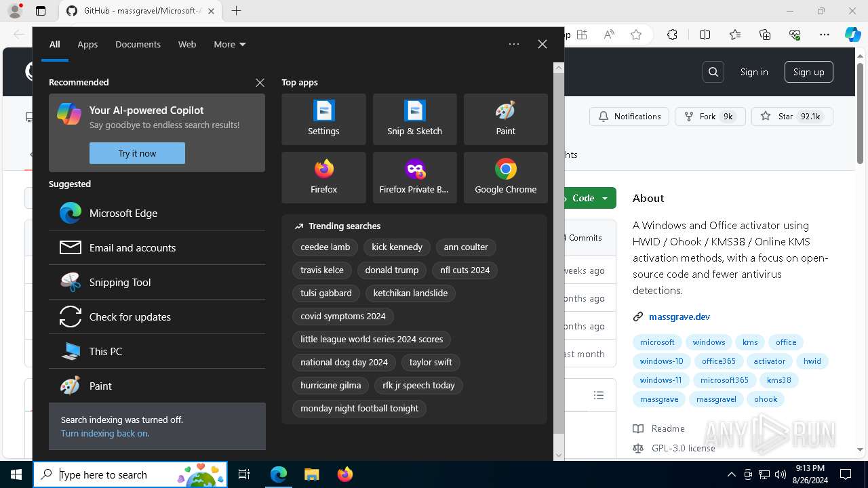
Task: Click the 'windows-11' topic tag
Action: (661, 380)
